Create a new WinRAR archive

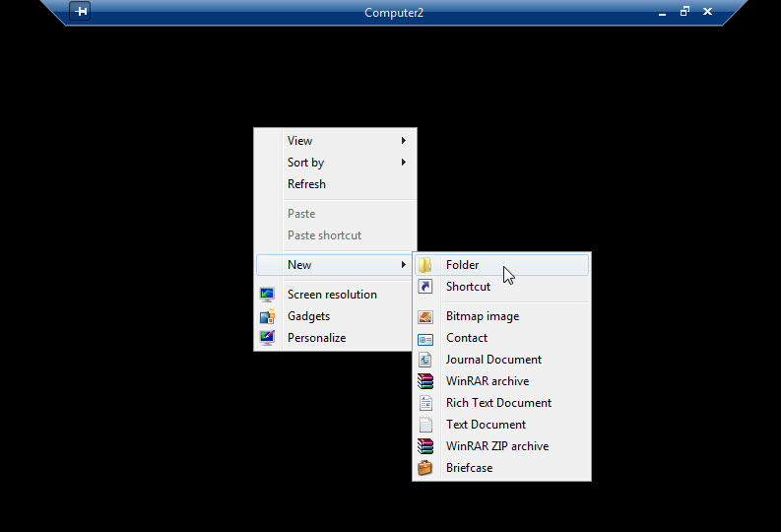coord(501,381)
